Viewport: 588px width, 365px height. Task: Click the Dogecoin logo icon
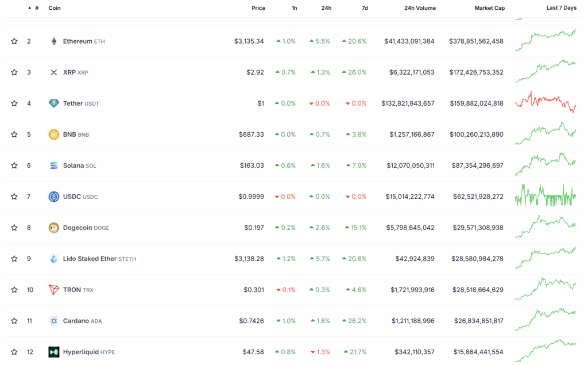point(53,228)
